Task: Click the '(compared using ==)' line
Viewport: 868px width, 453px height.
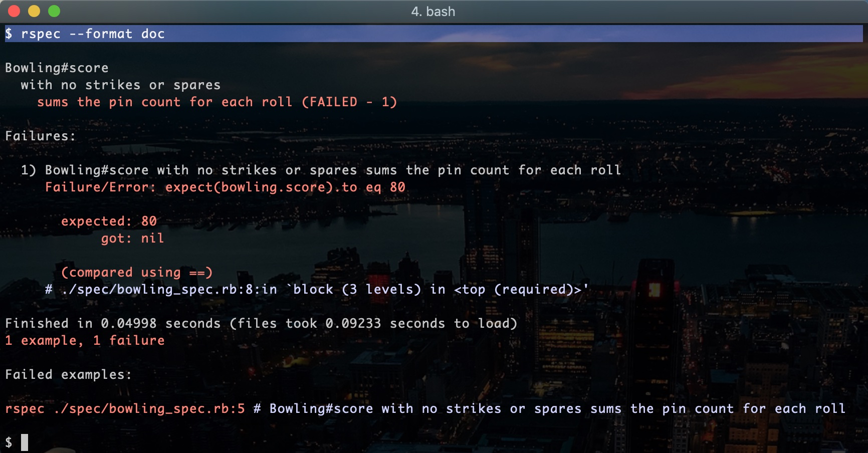Action: [x=137, y=273]
